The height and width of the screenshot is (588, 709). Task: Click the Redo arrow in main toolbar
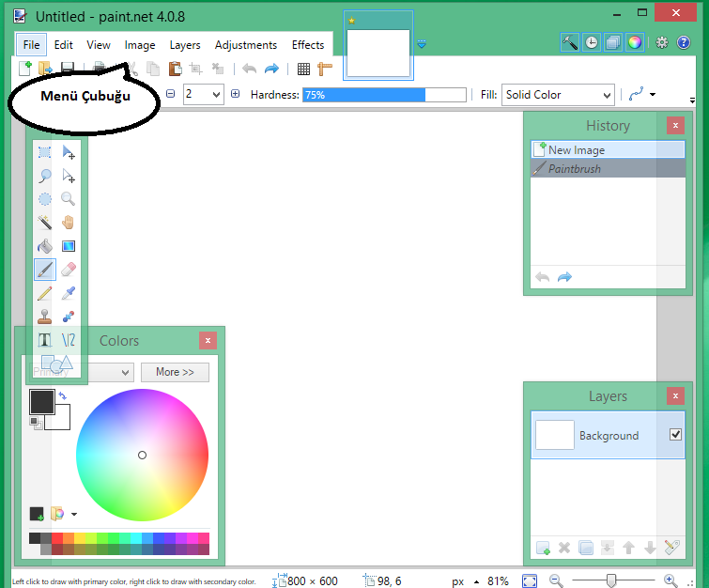pyautogui.click(x=271, y=69)
